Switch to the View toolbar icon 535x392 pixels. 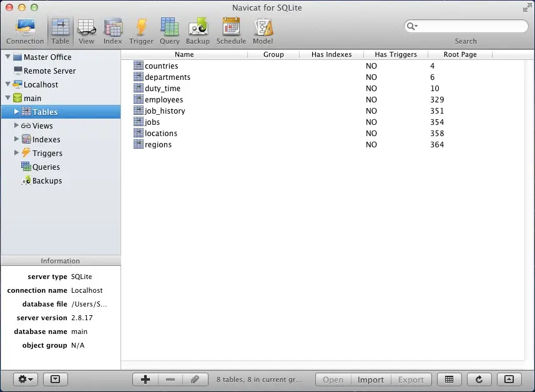point(86,31)
